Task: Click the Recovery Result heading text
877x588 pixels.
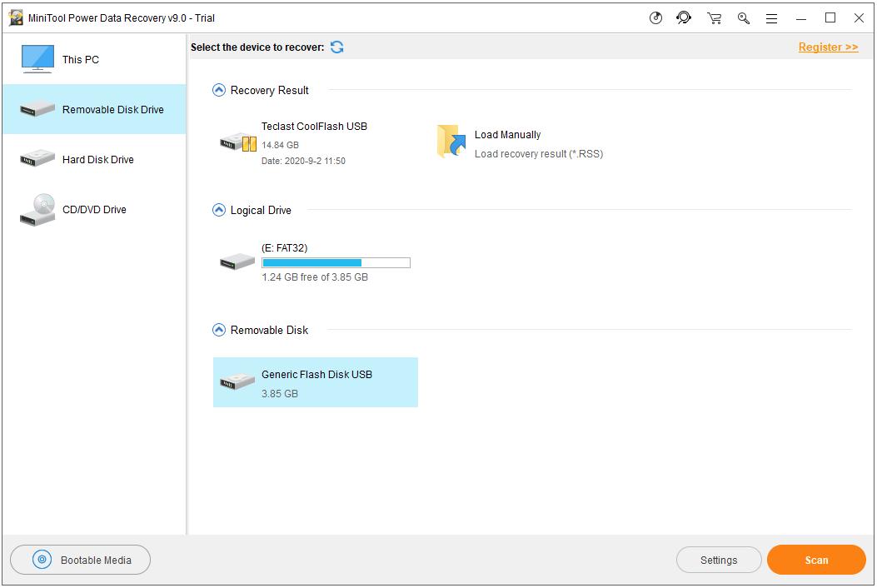Action: (x=269, y=91)
